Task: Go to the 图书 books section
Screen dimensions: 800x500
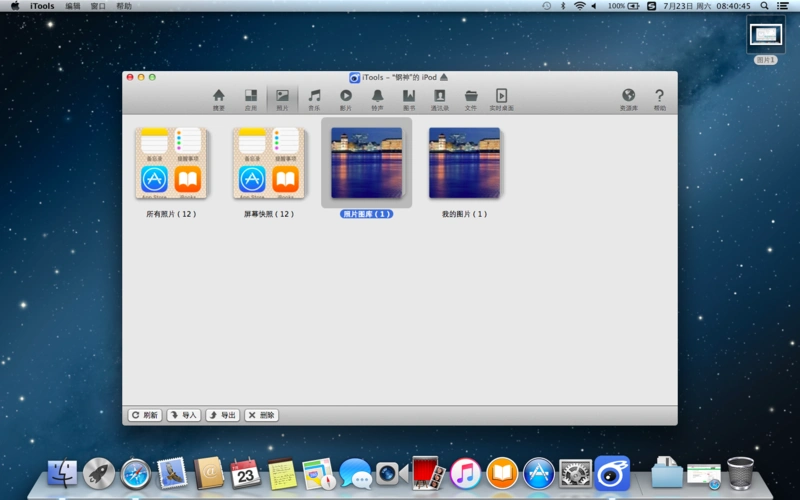Action: pos(409,98)
